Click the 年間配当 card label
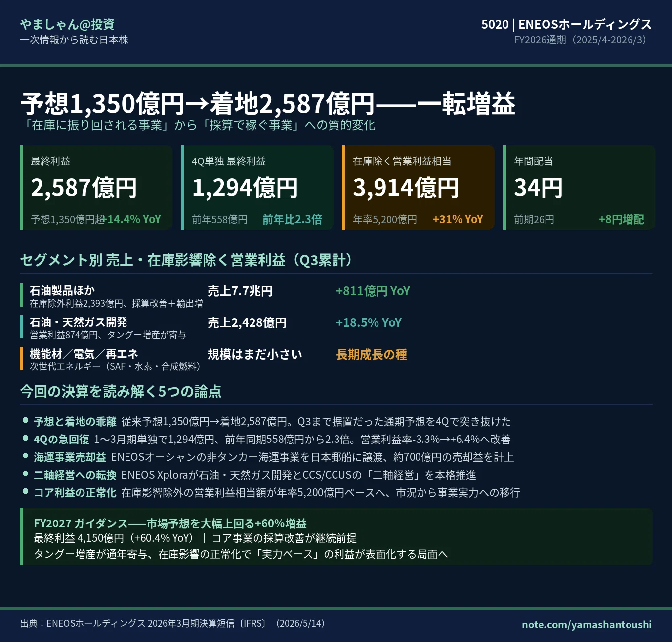Screen dimensions: 672x642 click(533, 161)
